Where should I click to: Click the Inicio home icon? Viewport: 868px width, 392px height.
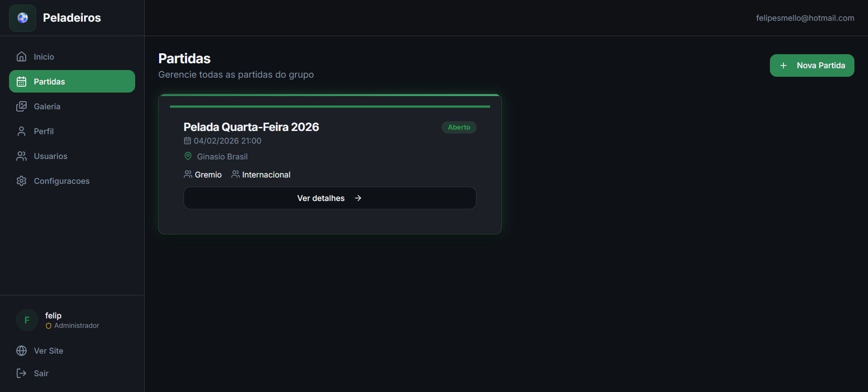coord(21,56)
